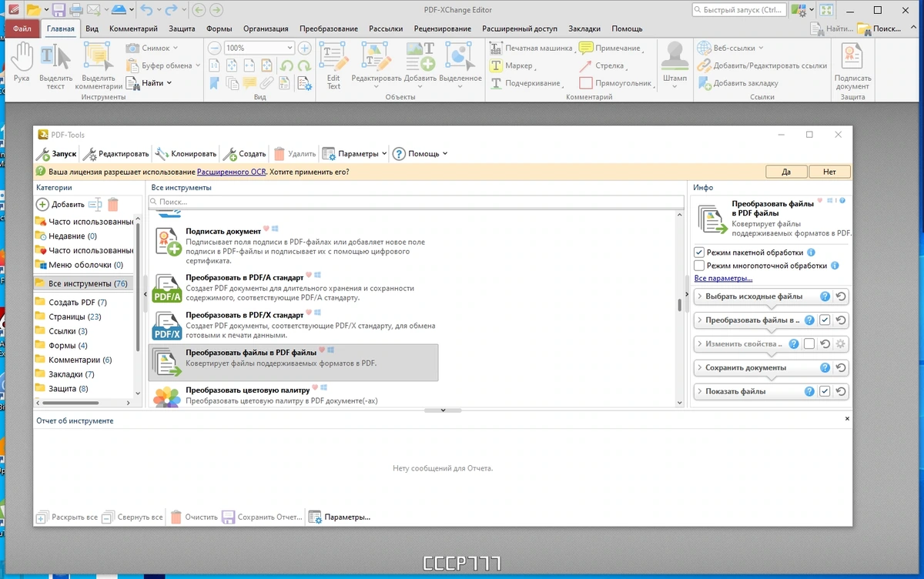Viewport: 924px width, 579px height.
Task: Switch to the Защита ribbon tab
Action: [x=182, y=28]
